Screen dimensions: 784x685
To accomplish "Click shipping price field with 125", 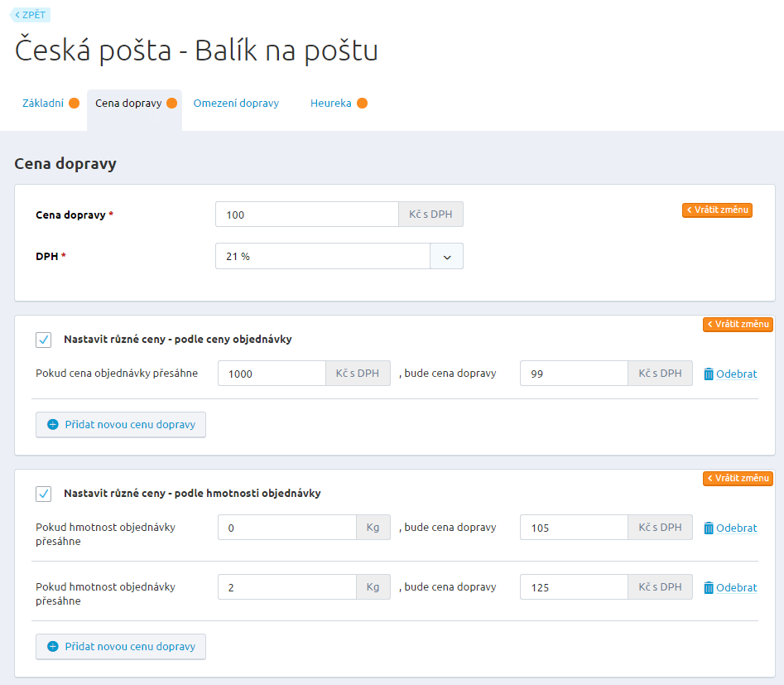I will point(574,587).
